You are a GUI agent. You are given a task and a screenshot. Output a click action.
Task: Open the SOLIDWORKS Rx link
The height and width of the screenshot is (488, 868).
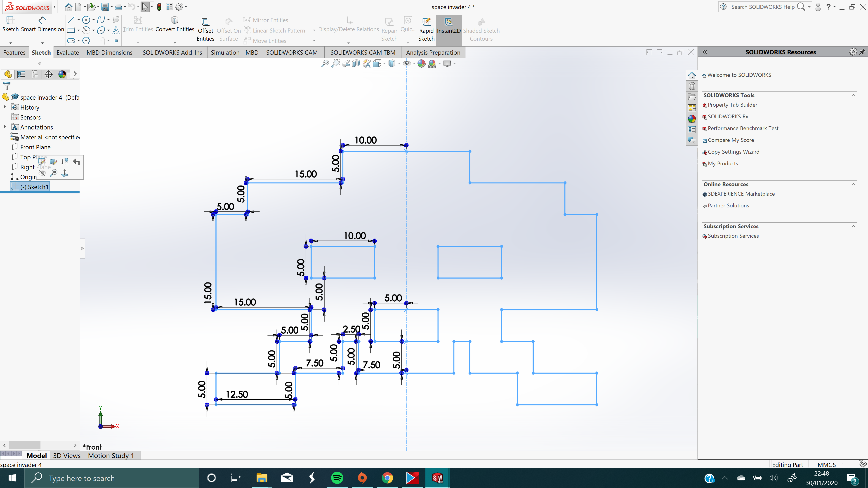[x=728, y=117]
